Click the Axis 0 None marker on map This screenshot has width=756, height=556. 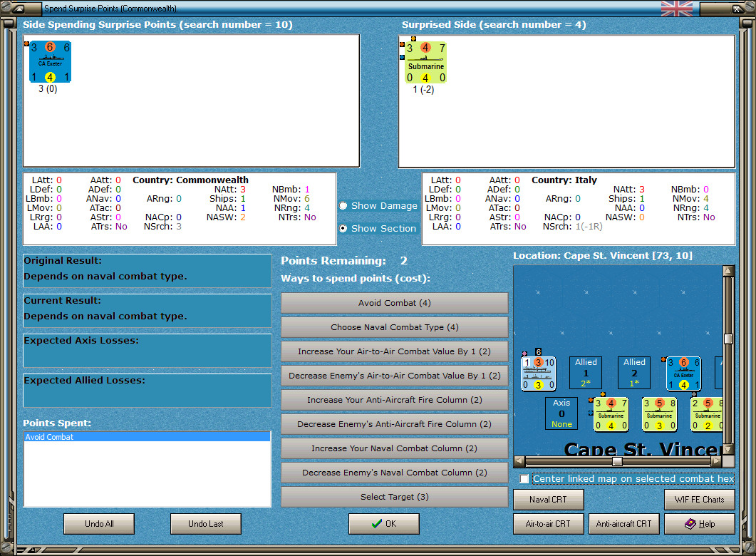coord(561,413)
